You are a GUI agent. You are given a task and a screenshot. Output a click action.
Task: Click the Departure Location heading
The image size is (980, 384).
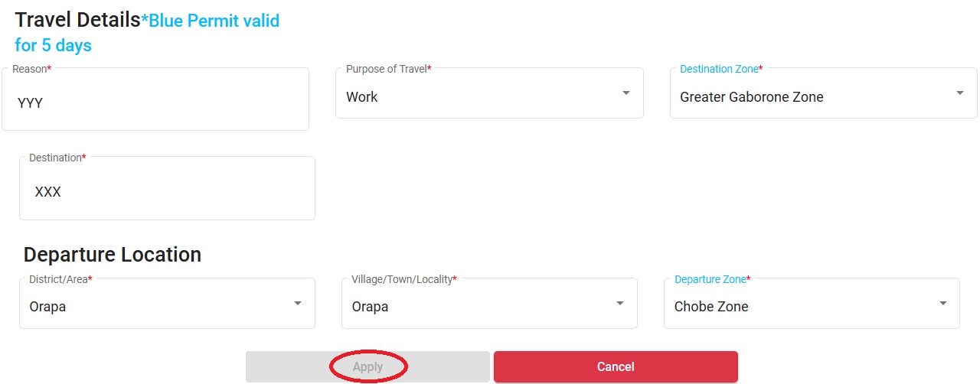point(113,255)
